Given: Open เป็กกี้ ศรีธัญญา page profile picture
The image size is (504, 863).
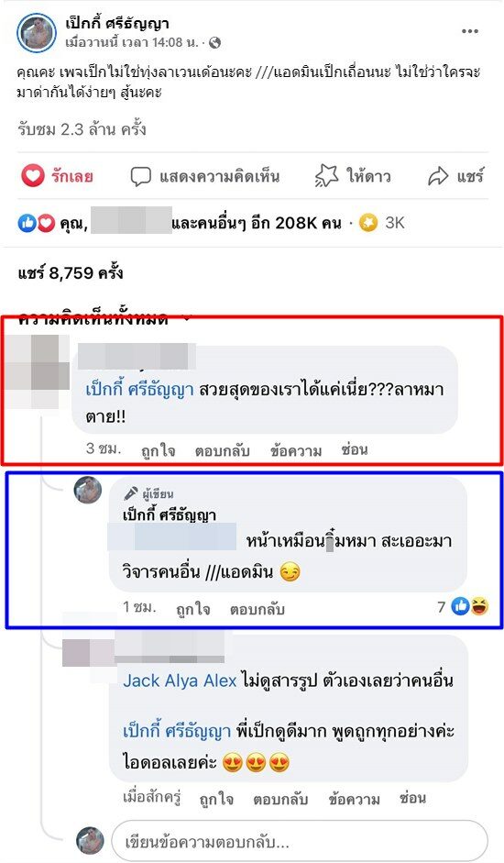Looking at the screenshot, I should [37, 32].
